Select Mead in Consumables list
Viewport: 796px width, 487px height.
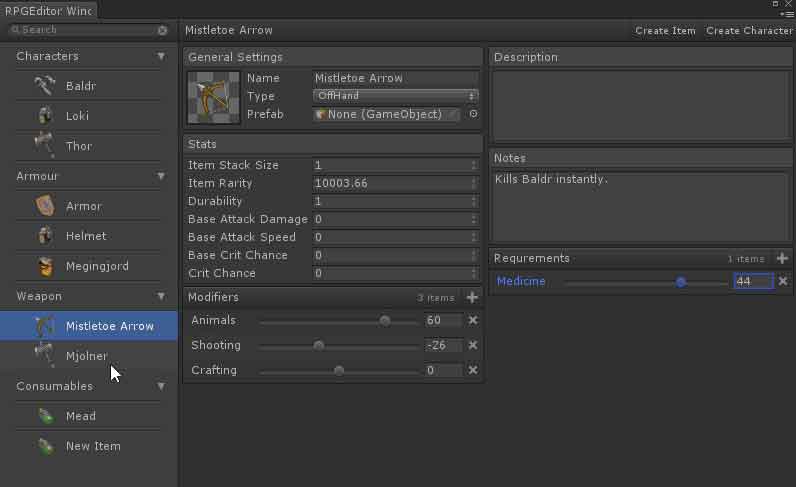pos(89,416)
